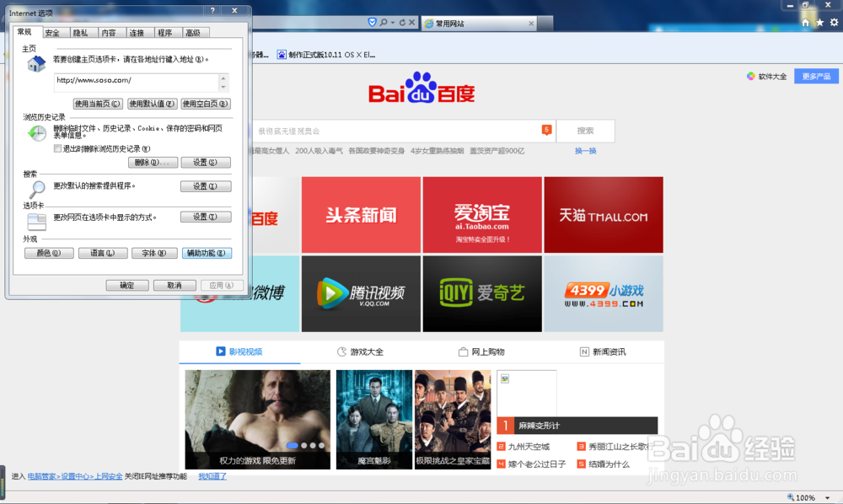
Task: Click the search magnifier icon in the toolbar
Action: (384, 23)
